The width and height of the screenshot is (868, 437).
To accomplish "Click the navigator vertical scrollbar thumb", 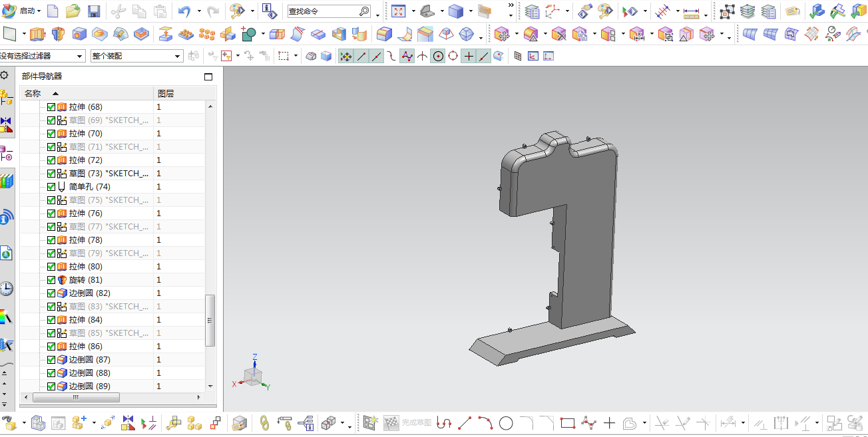I will click(210, 321).
